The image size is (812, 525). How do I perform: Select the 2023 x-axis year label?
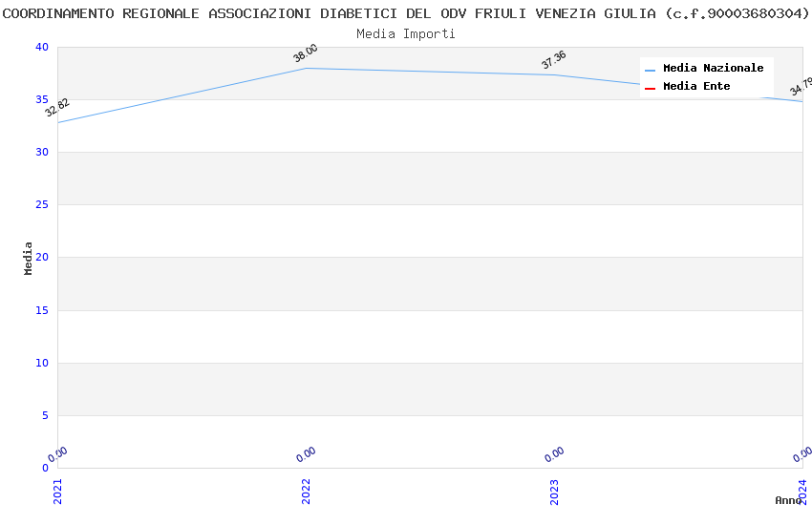(555, 491)
